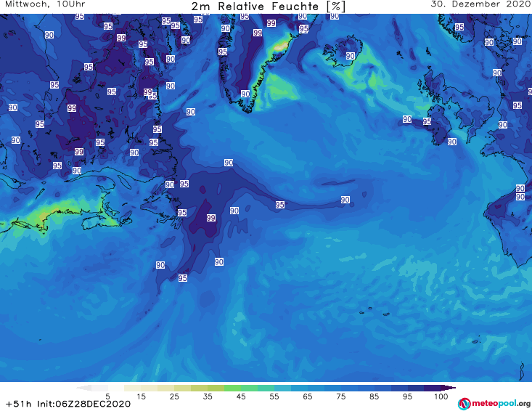Pick the white legend start arrow
This screenshot has height=411, width=532.
(83, 388)
